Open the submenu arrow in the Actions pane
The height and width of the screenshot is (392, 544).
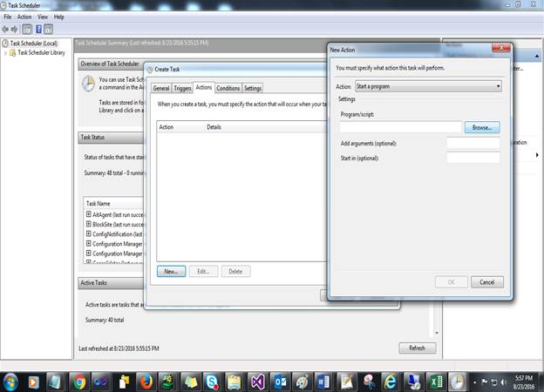(x=537, y=155)
